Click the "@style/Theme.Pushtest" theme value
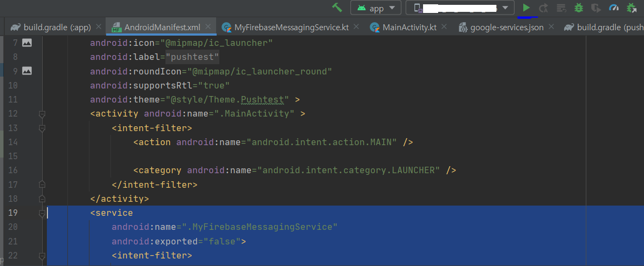This screenshot has width=644, height=266. pyautogui.click(x=227, y=99)
